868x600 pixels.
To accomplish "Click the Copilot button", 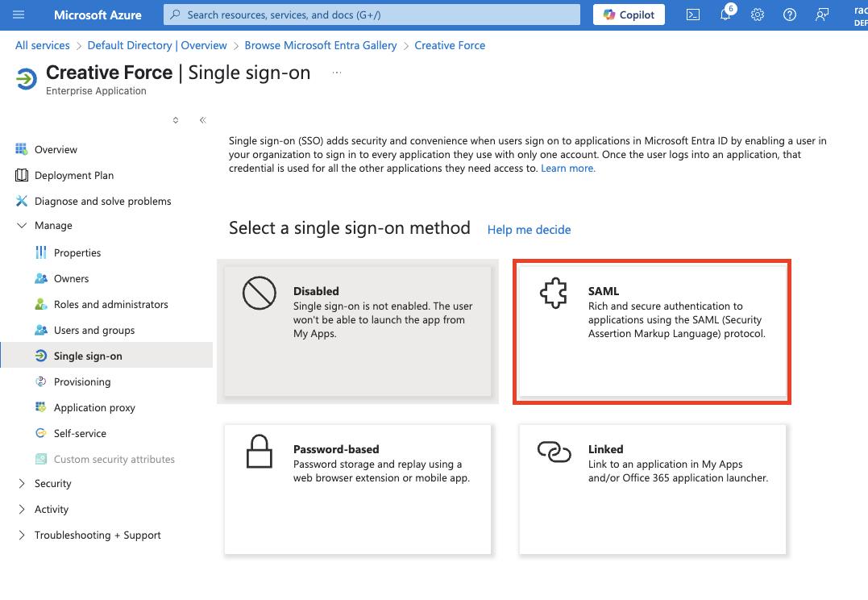I will coord(629,15).
